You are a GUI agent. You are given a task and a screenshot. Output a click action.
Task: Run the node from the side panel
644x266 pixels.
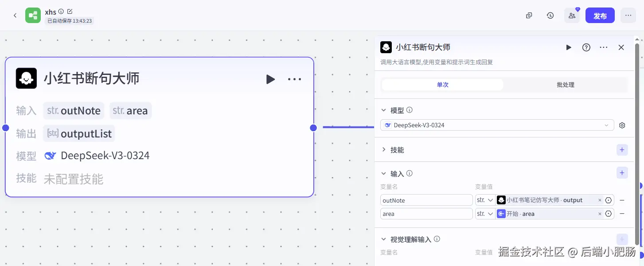pyautogui.click(x=569, y=47)
